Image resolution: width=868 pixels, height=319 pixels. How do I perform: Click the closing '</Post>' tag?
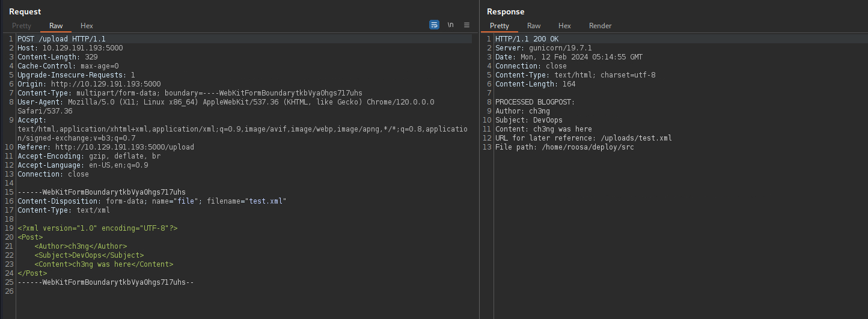(x=32, y=273)
